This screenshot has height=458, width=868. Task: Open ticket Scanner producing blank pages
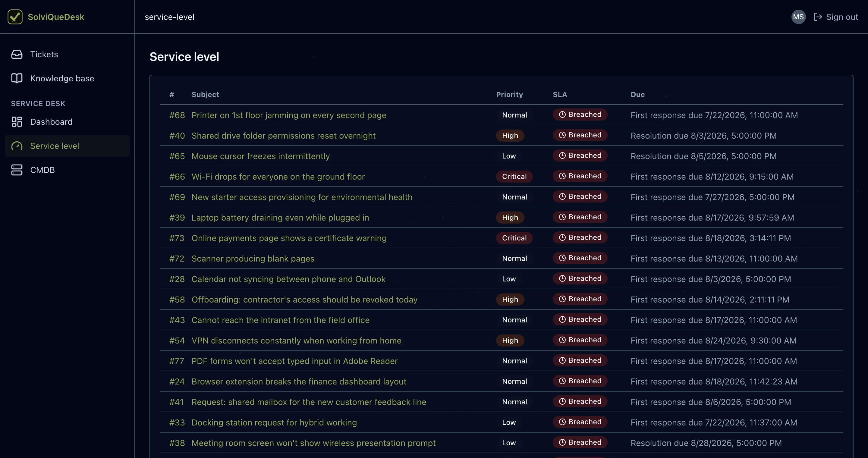[253, 259]
